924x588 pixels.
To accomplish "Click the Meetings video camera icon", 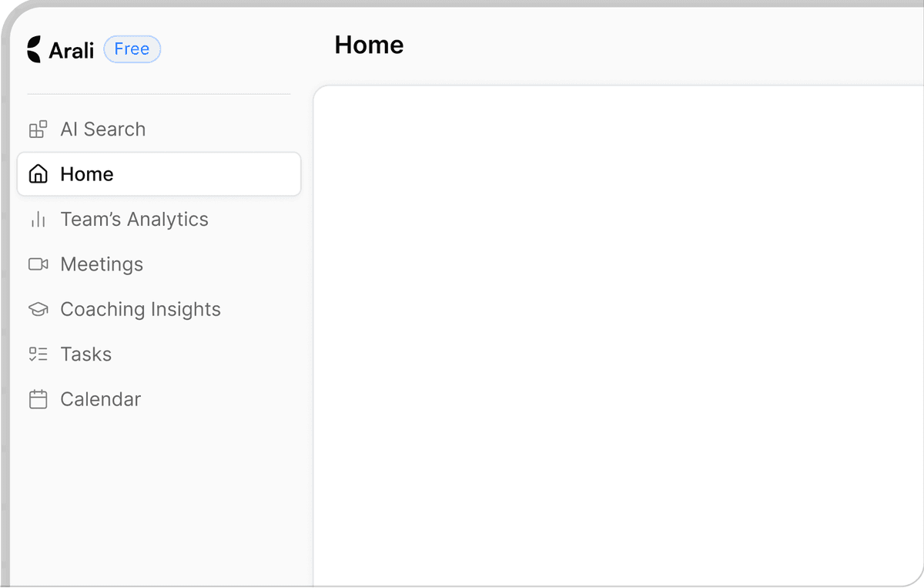I will pyautogui.click(x=38, y=264).
